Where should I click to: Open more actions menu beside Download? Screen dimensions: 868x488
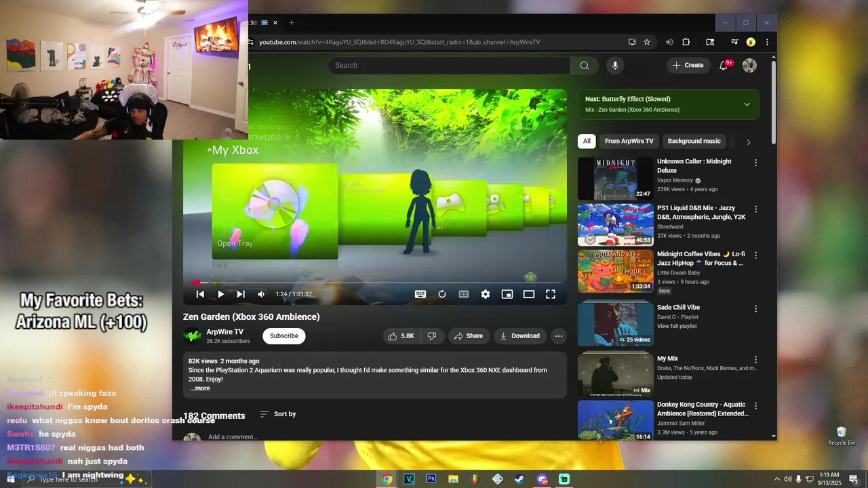click(x=559, y=336)
